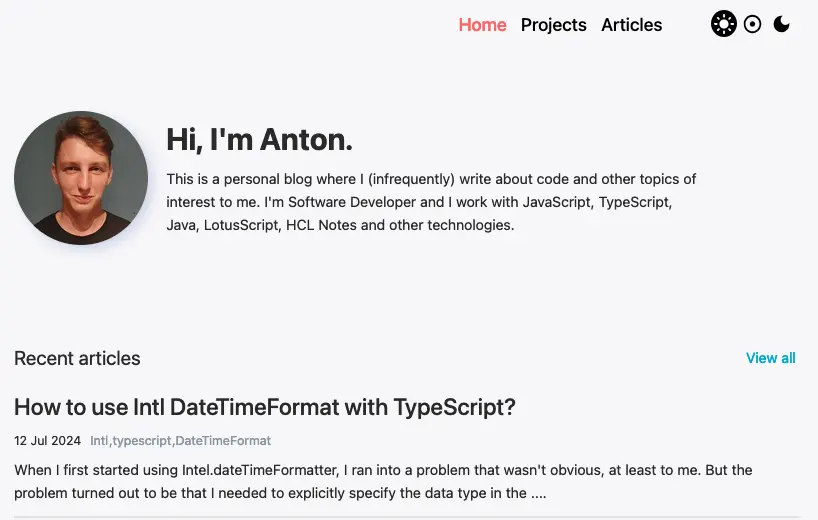Click the 12 Jul 2024 date
Image resolution: width=818 pixels, height=520 pixels.
(x=46, y=441)
